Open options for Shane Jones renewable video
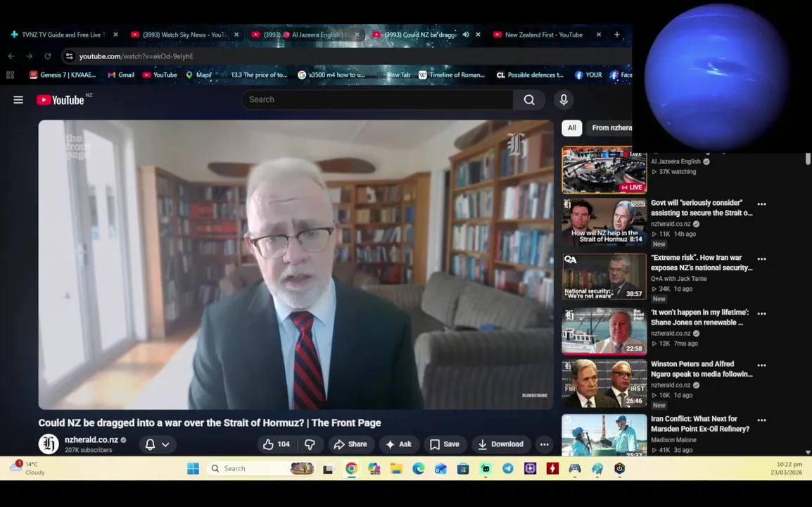This screenshot has height=507, width=812. 761,313
